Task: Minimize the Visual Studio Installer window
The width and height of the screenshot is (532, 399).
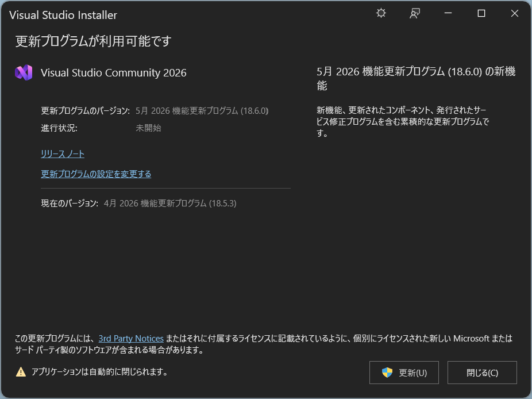Action: (448, 13)
